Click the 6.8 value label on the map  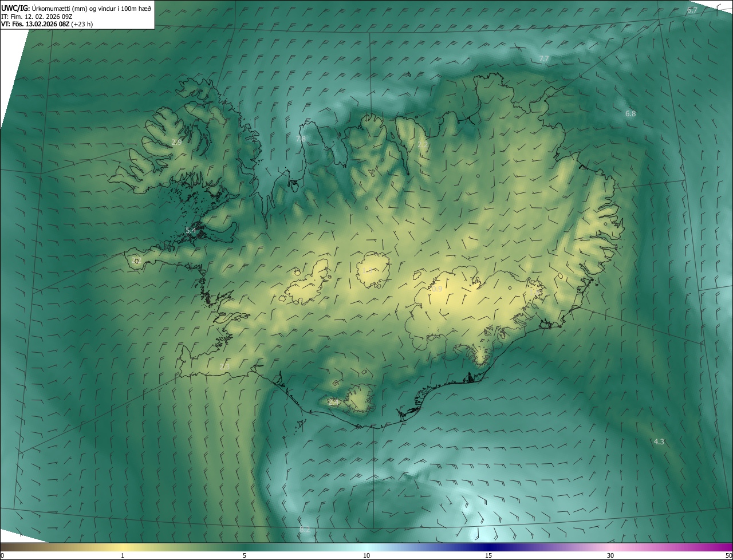pos(630,114)
